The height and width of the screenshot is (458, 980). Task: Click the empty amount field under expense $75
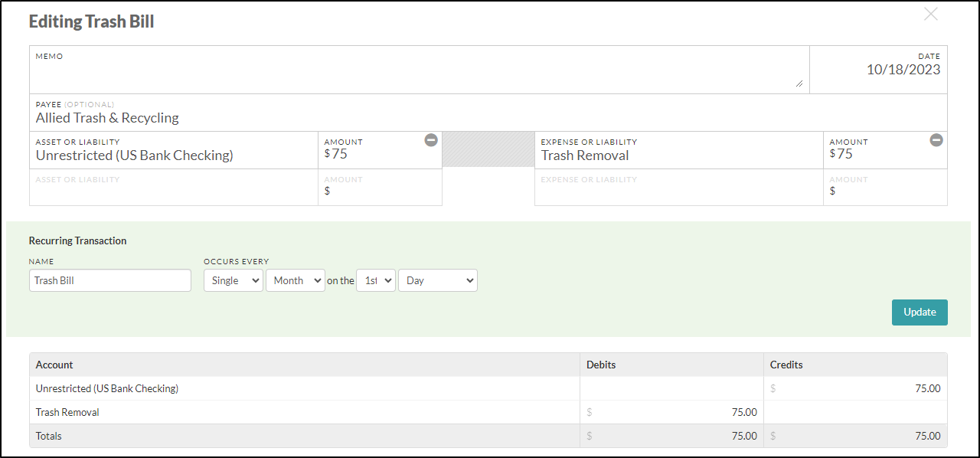point(885,188)
